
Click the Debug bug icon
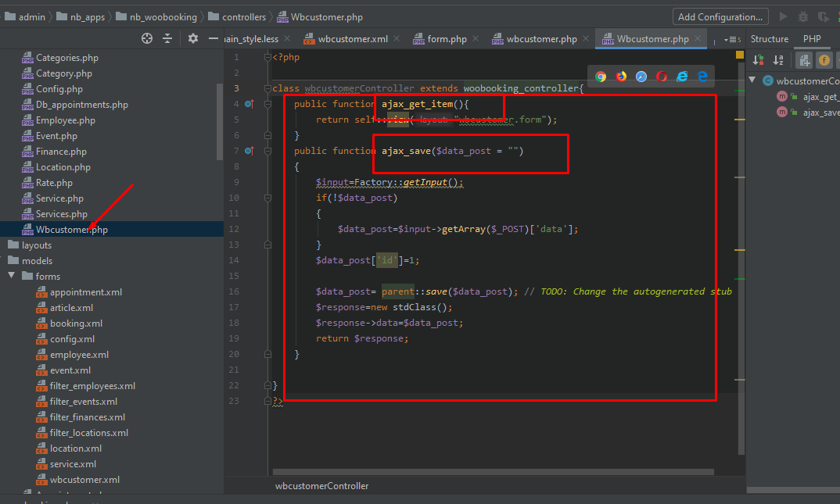click(803, 16)
